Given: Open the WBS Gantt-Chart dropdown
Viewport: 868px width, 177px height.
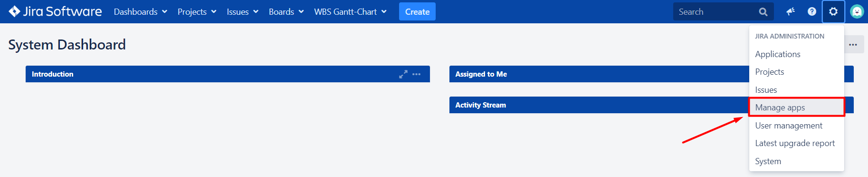Looking at the screenshot, I should click(x=350, y=12).
